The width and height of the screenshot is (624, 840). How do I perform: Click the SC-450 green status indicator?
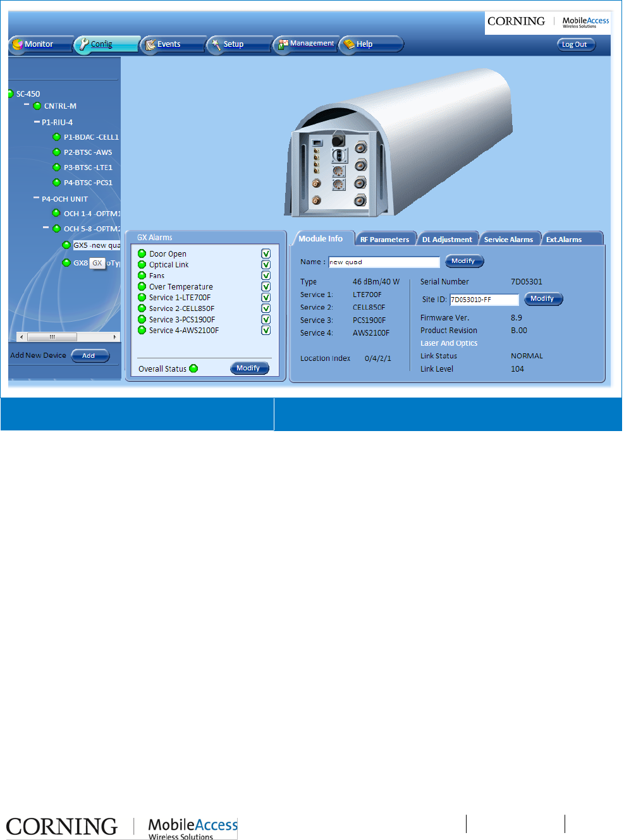10,94
